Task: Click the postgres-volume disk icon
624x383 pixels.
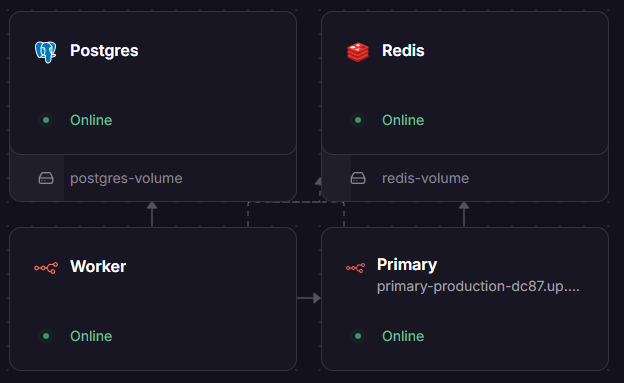Action: pyautogui.click(x=46, y=178)
